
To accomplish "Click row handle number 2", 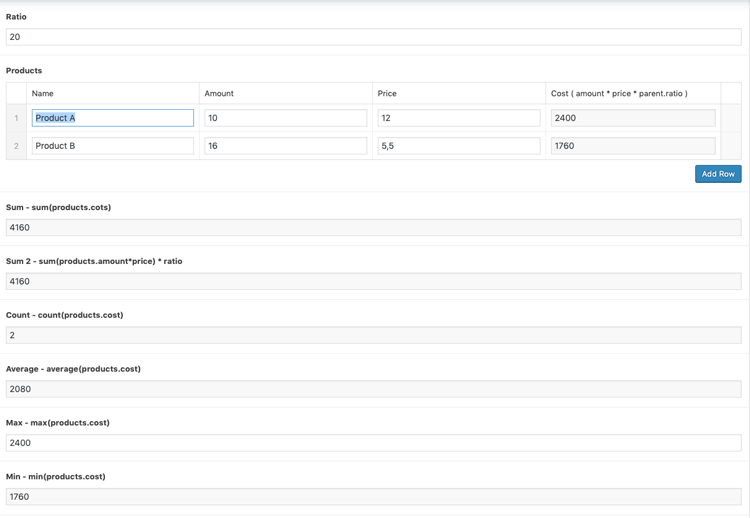I will click(16, 146).
